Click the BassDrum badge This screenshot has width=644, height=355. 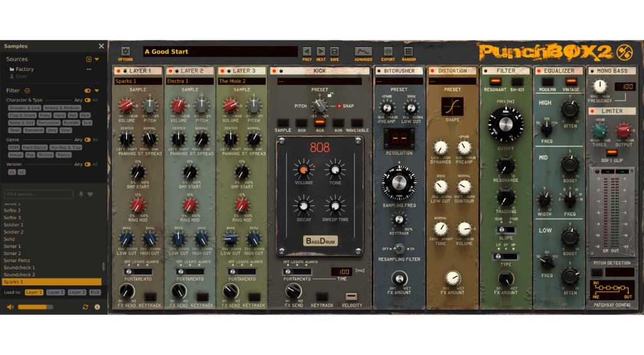click(320, 241)
